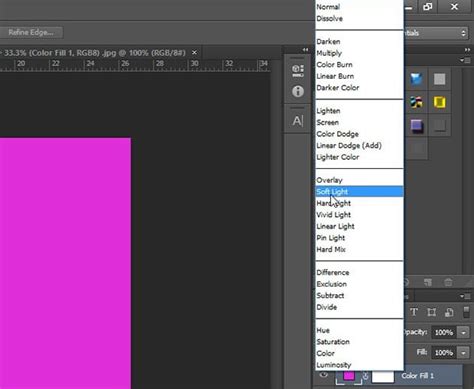Apply the highlighted Soft Light mode

(x=359, y=192)
